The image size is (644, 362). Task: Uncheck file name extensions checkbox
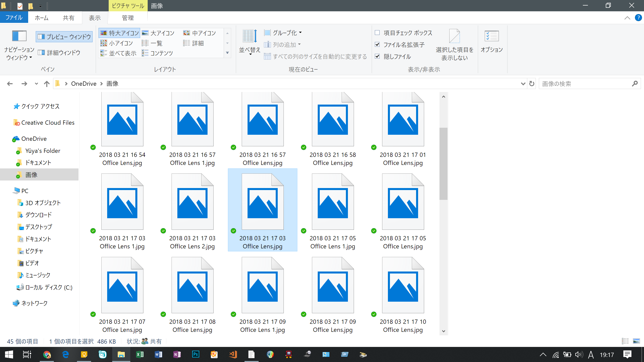[377, 44]
